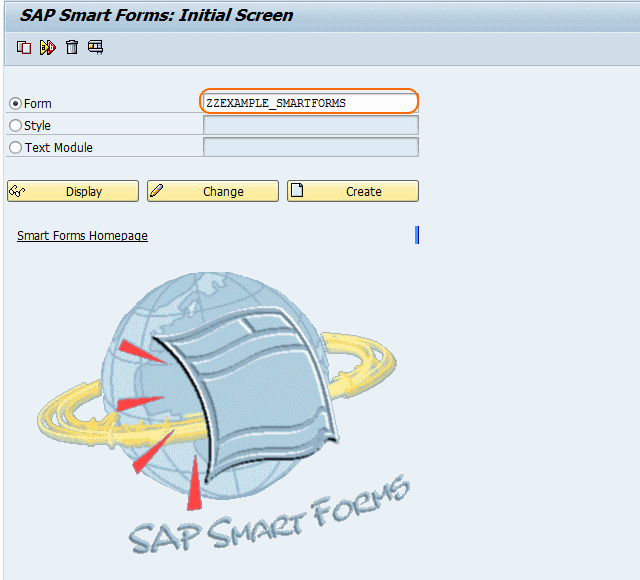Click the SAP Smart Forms: Initial Screen title
The height and width of the screenshot is (580, 640).
click(x=157, y=15)
